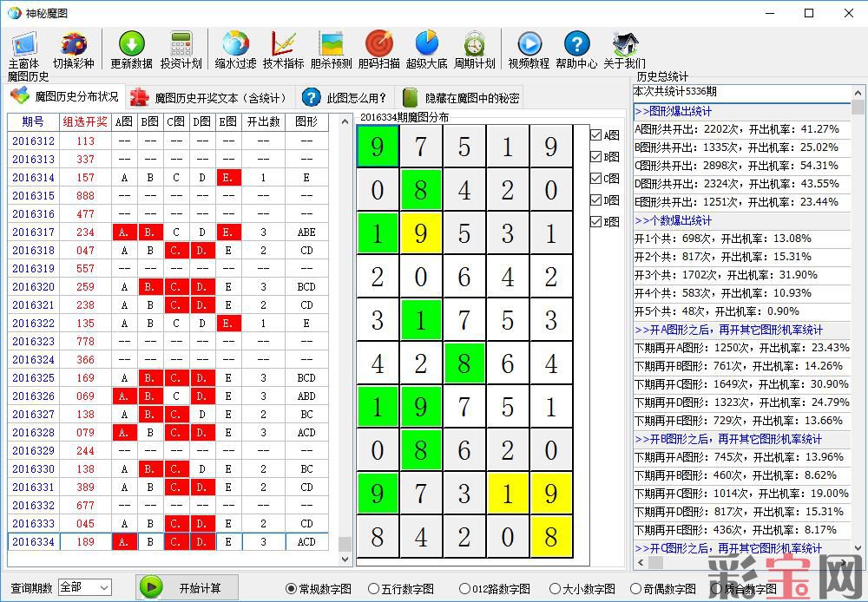Open the 投资计划 calculator tool

[x=181, y=49]
